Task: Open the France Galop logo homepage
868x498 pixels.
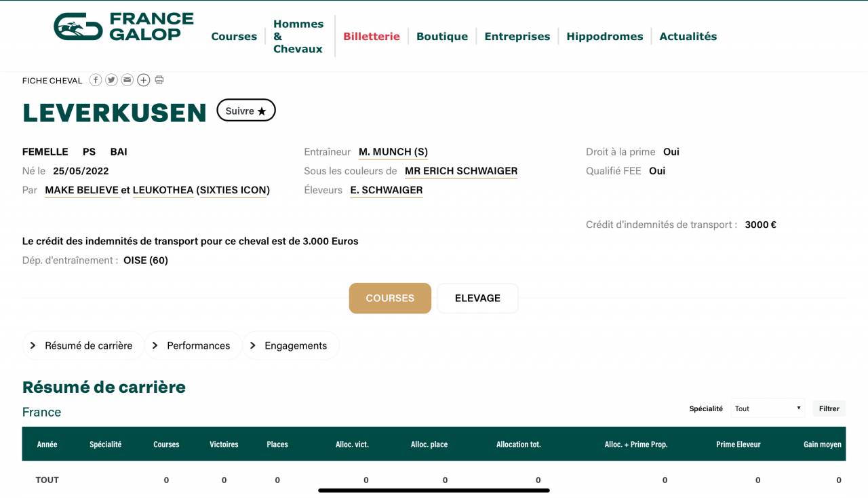Action: coord(123,26)
